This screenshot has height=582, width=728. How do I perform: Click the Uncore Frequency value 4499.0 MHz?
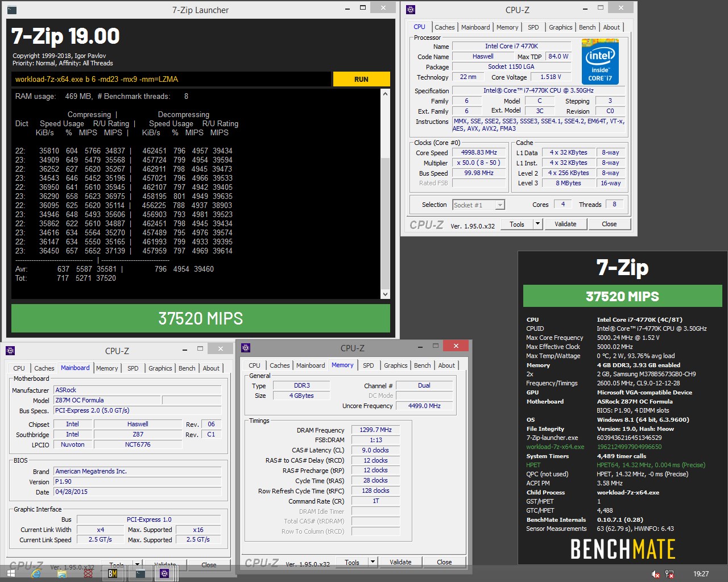coord(424,406)
